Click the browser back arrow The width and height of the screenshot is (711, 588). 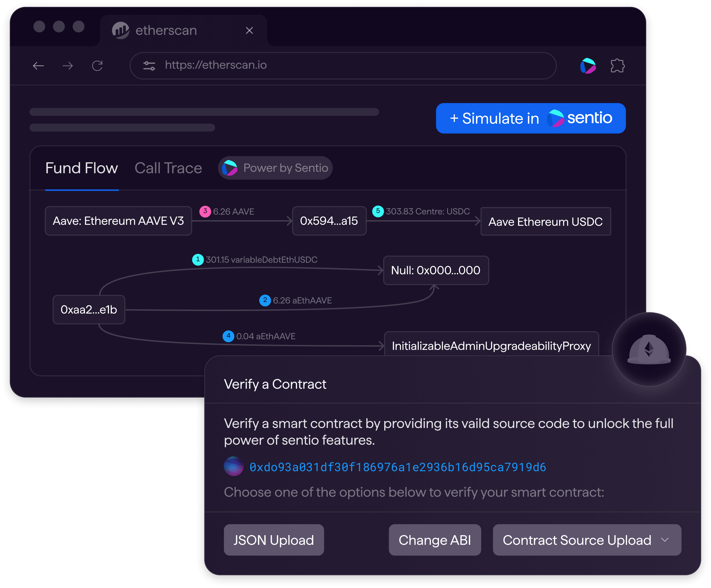pyautogui.click(x=38, y=66)
